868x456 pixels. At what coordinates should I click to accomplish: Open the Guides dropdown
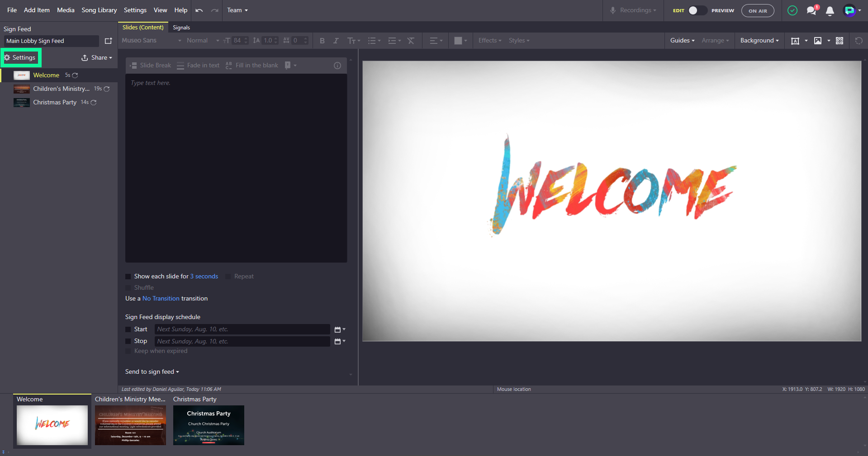pyautogui.click(x=682, y=41)
